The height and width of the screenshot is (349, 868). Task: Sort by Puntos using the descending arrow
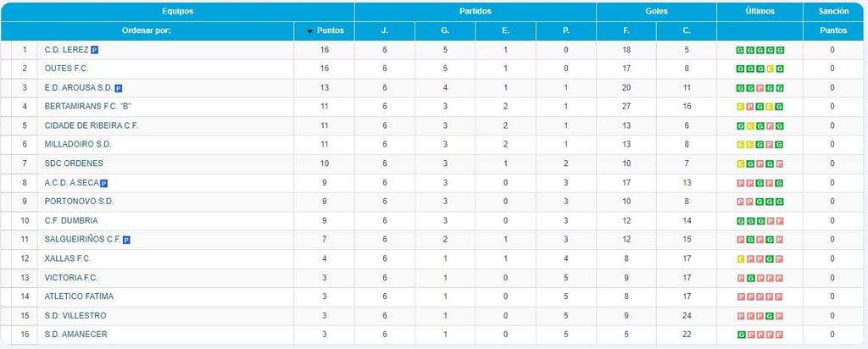click(x=310, y=31)
